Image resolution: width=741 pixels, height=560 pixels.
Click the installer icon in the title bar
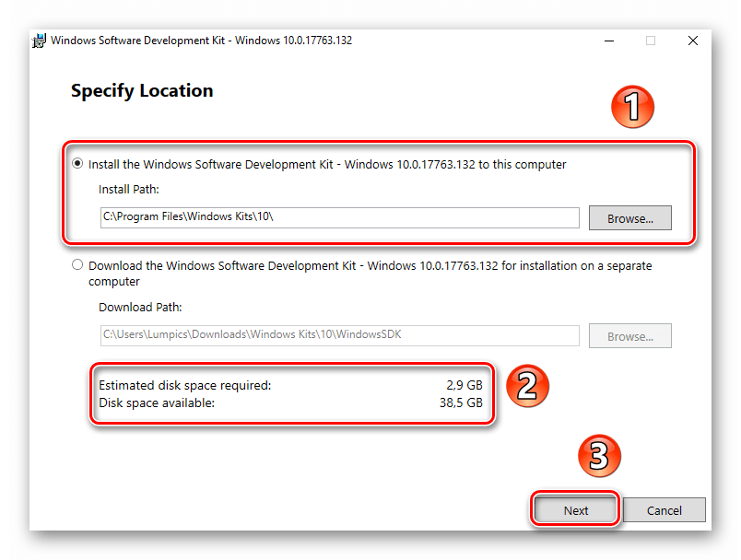click(x=40, y=41)
